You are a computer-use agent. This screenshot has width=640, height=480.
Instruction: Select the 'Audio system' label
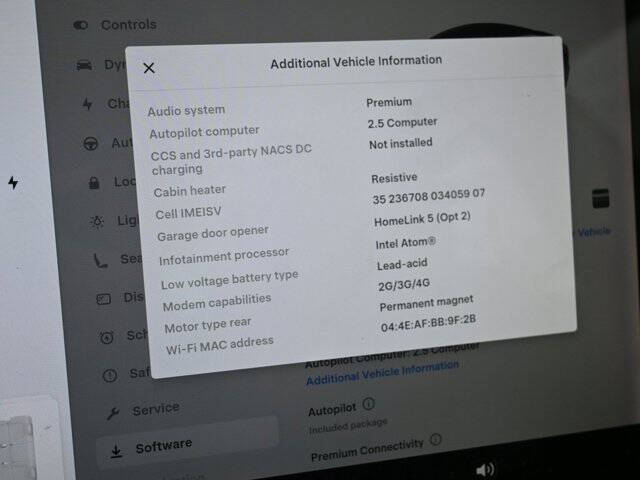[x=186, y=111]
